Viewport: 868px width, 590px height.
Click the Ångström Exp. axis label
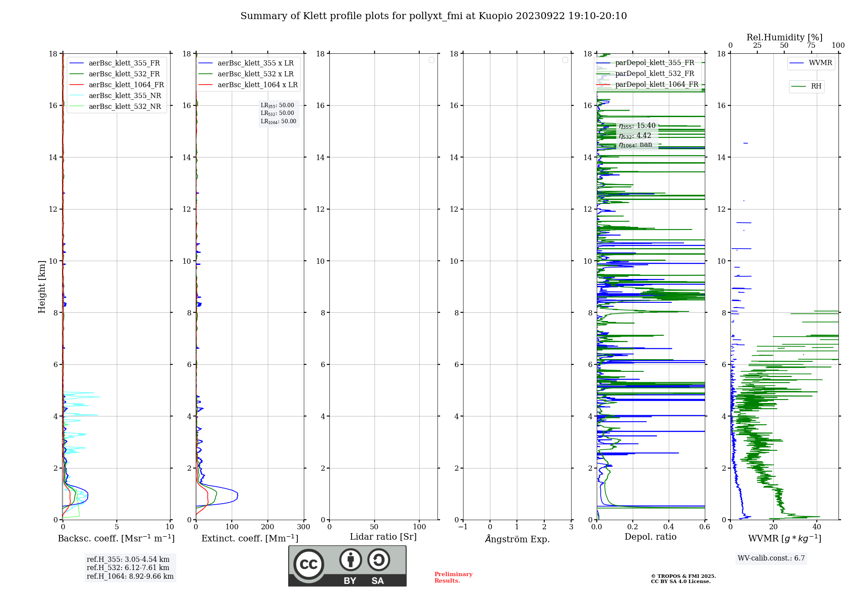517,539
